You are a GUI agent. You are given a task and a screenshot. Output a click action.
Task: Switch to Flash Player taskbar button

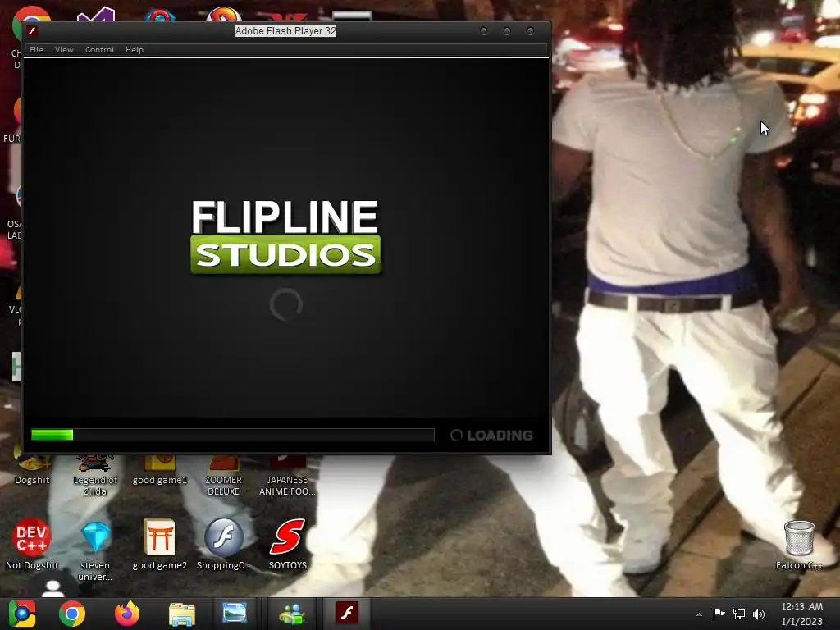[x=347, y=614]
